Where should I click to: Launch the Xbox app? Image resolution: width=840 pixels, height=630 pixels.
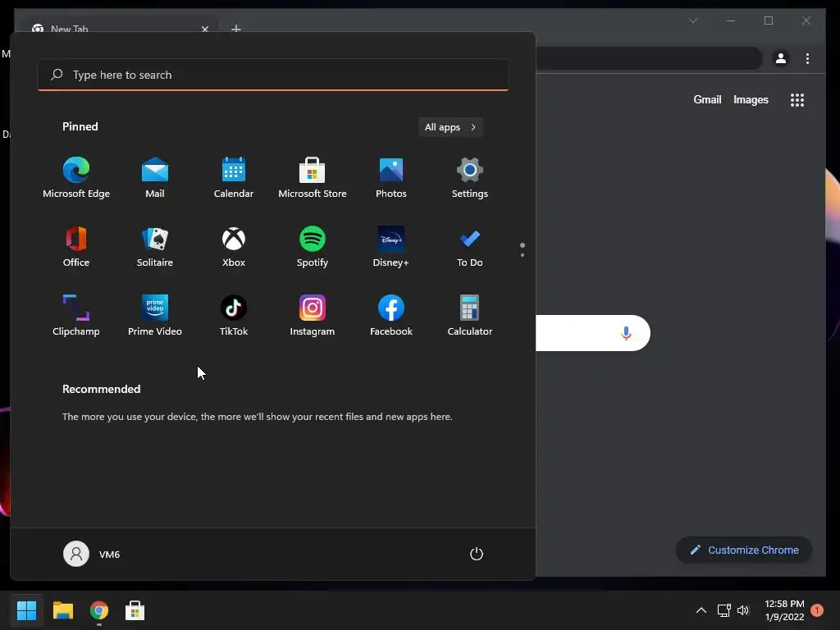234,246
